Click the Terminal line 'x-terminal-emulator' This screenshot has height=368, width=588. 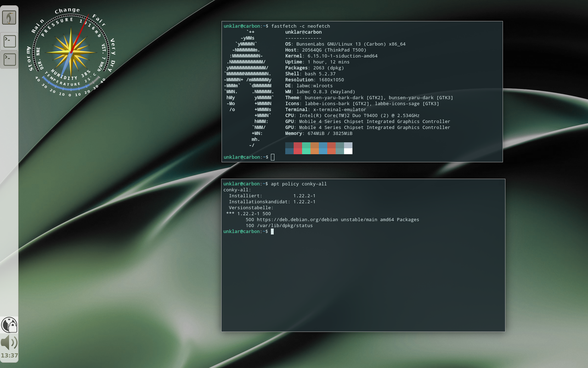point(326,110)
